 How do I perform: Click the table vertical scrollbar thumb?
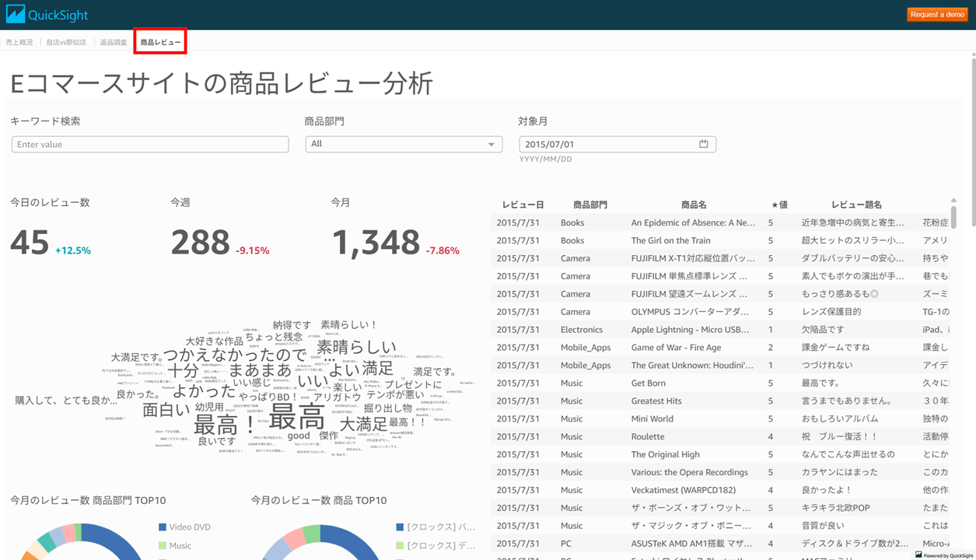point(953,216)
